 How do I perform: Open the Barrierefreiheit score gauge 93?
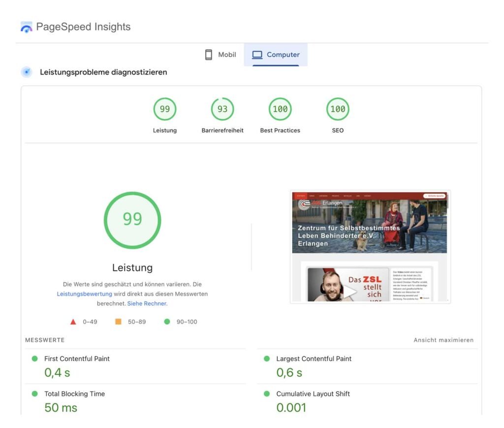[x=222, y=109]
